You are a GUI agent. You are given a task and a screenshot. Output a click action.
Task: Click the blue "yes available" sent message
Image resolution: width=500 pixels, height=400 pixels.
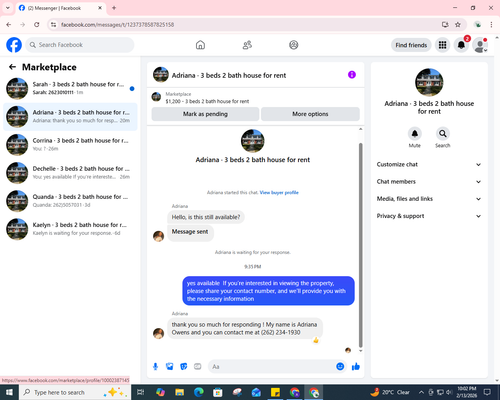pos(268,291)
